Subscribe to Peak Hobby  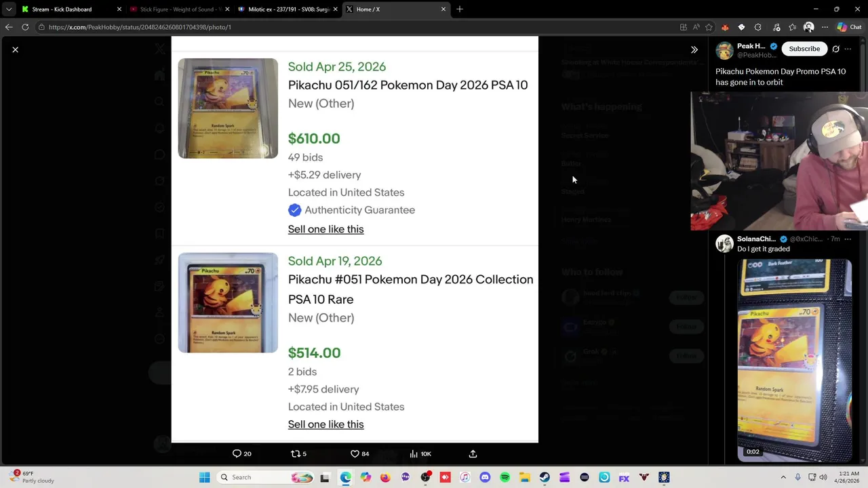804,49
